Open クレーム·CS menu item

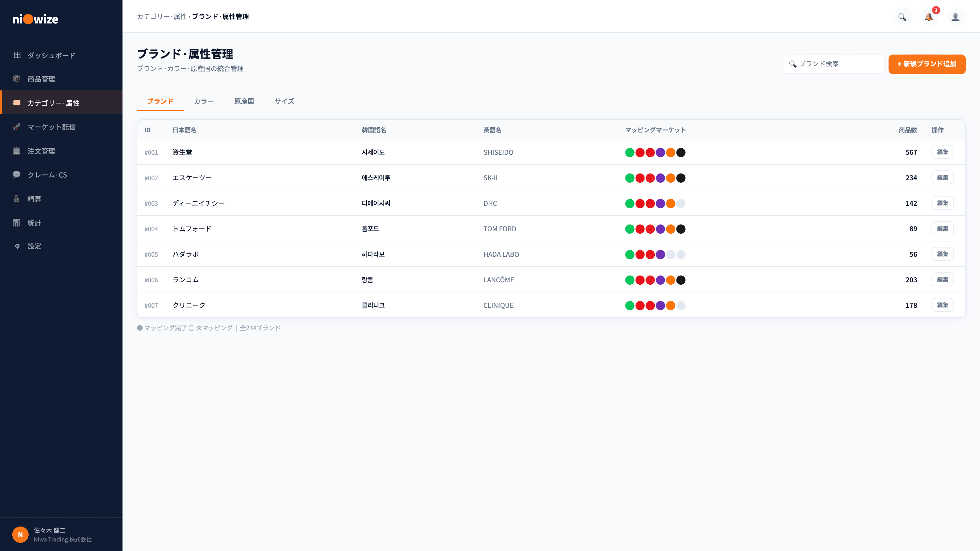click(61, 174)
